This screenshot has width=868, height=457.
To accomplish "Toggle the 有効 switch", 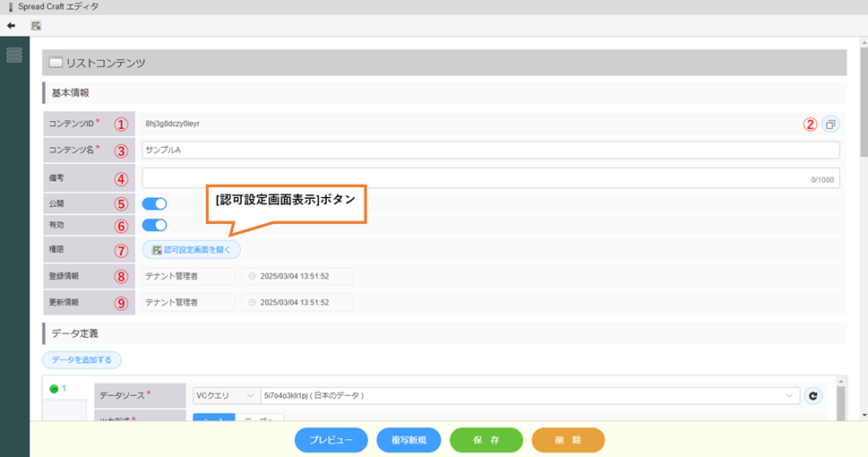I will [155, 226].
